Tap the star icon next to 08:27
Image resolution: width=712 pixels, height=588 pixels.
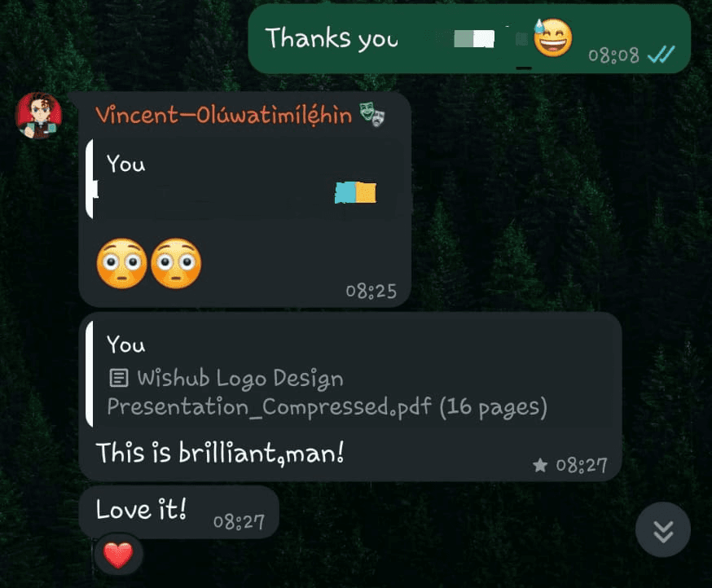(x=540, y=465)
